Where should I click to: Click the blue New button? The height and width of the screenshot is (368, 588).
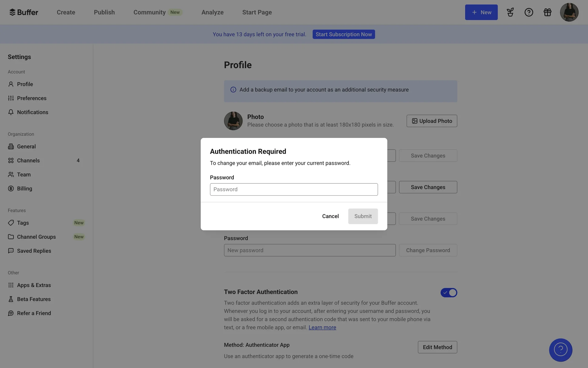pos(481,12)
